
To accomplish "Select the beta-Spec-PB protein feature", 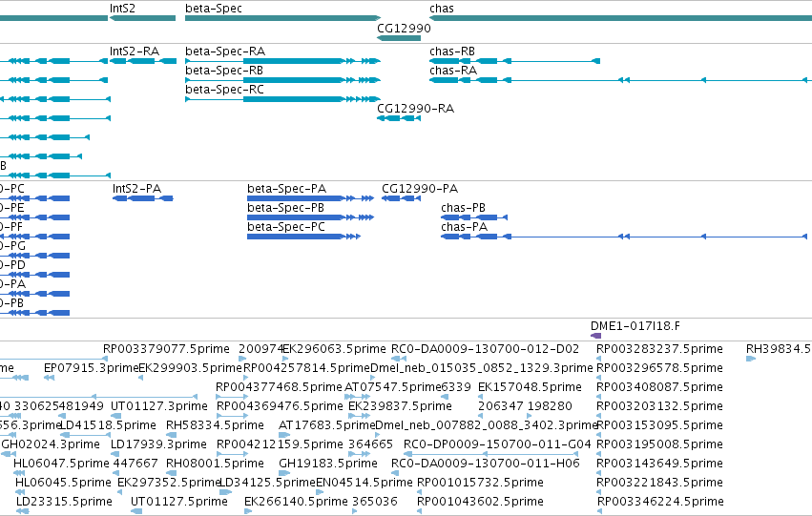I will pyautogui.click(x=310, y=217).
